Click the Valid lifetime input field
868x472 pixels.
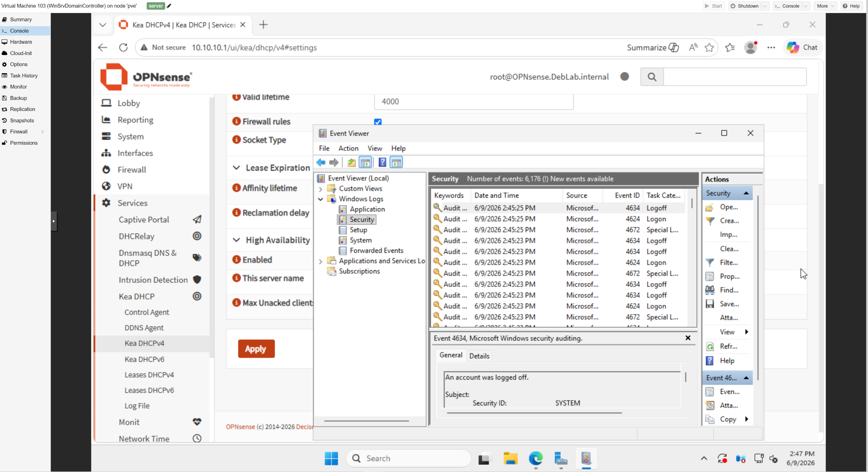[x=473, y=102]
